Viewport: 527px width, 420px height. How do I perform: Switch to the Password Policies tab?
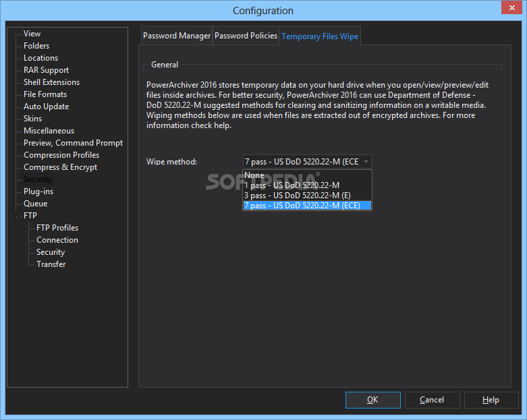246,36
